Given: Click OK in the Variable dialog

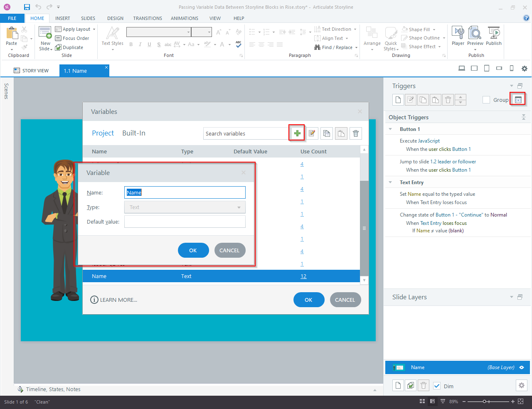Looking at the screenshot, I should [193, 250].
